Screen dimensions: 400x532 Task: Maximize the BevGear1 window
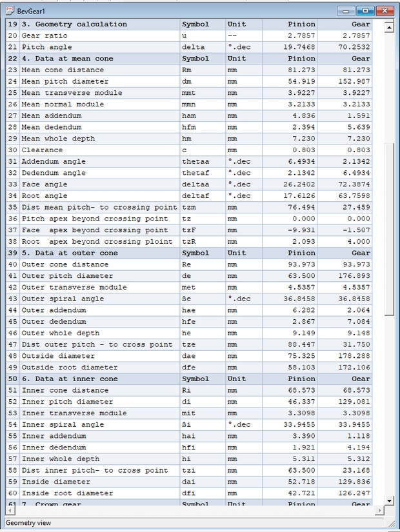click(365, 11)
